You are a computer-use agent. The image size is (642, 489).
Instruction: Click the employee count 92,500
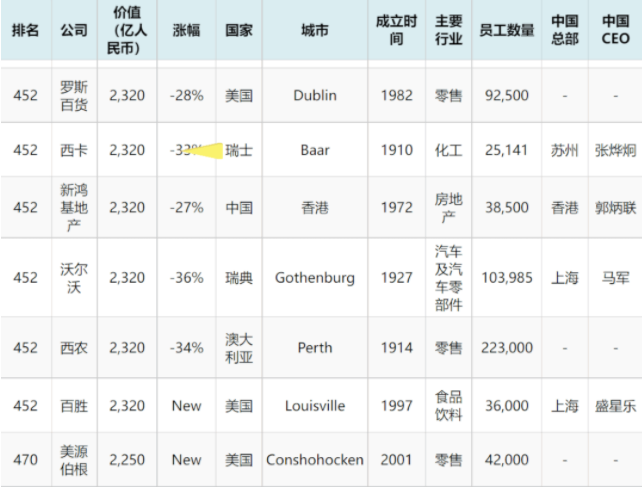507,96
